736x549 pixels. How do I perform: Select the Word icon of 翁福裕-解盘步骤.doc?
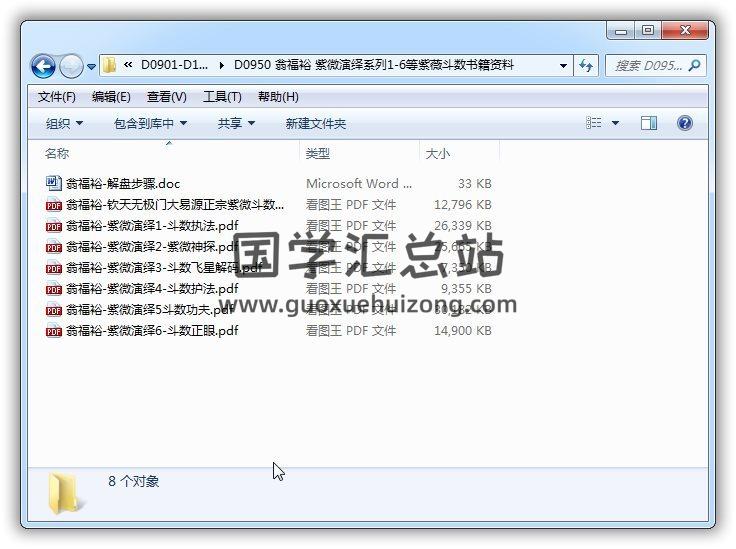tap(54, 183)
